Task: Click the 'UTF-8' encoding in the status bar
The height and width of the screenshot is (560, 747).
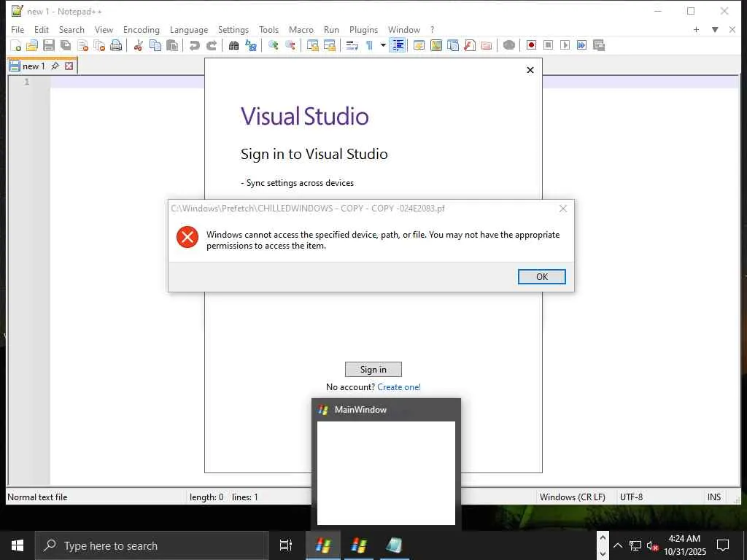Action: tap(631, 497)
